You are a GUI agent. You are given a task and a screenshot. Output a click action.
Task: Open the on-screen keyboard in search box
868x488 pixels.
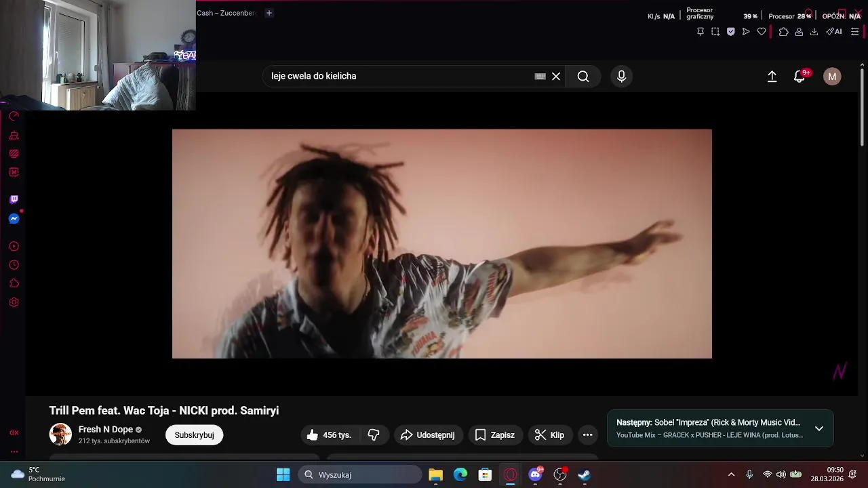(x=540, y=77)
